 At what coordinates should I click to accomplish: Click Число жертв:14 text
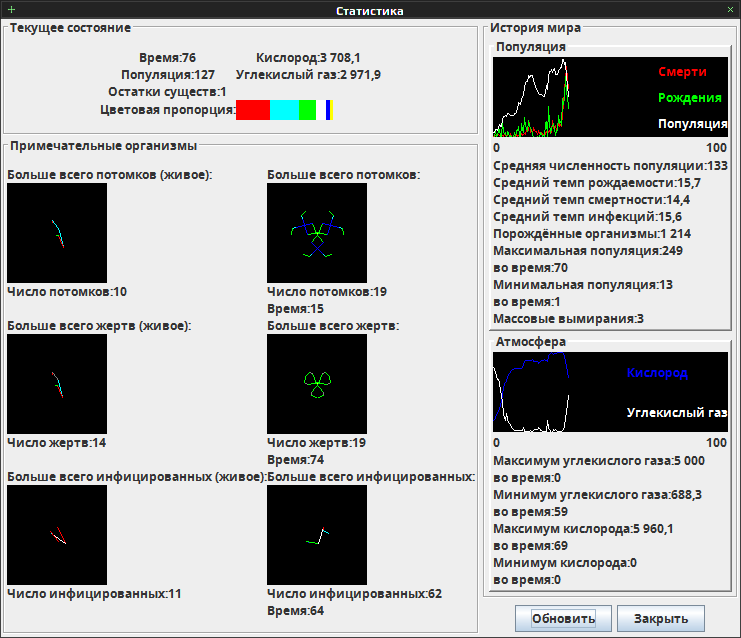click(57, 443)
